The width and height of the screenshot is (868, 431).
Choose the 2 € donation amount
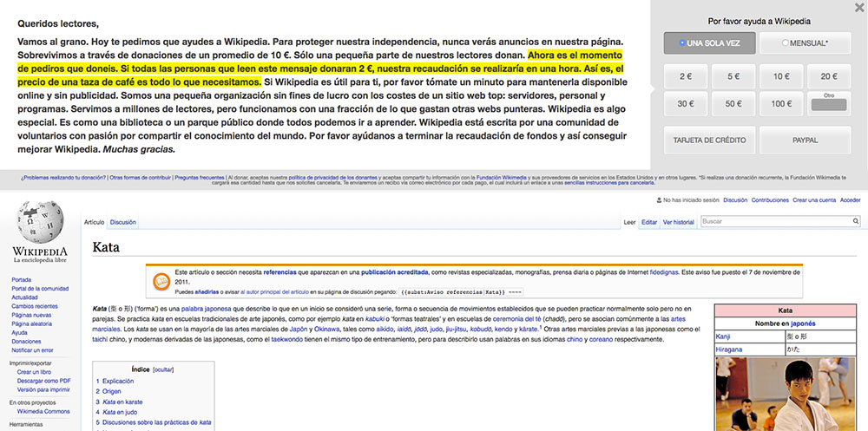[x=686, y=77]
